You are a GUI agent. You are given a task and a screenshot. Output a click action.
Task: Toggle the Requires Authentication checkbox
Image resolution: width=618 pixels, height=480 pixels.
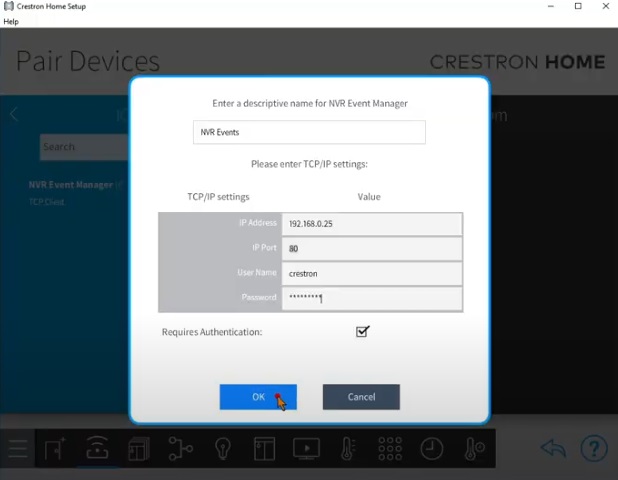pyautogui.click(x=362, y=331)
